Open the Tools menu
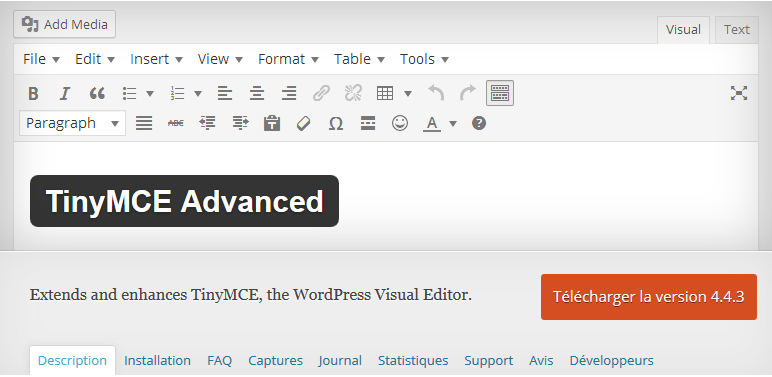772x377 pixels. [x=424, y=59]
